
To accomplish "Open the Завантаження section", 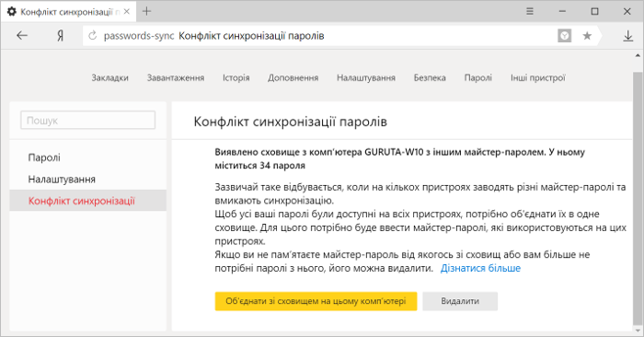I will pos(176,77).
